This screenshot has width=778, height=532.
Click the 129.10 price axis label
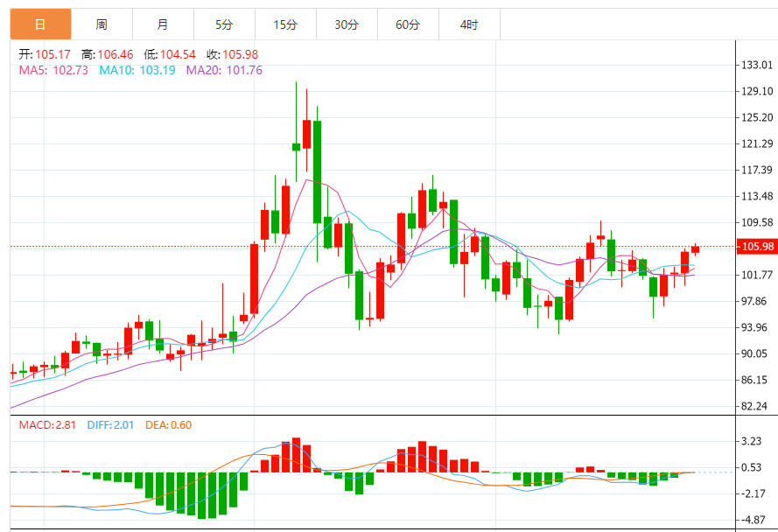[x=757, y=91]
